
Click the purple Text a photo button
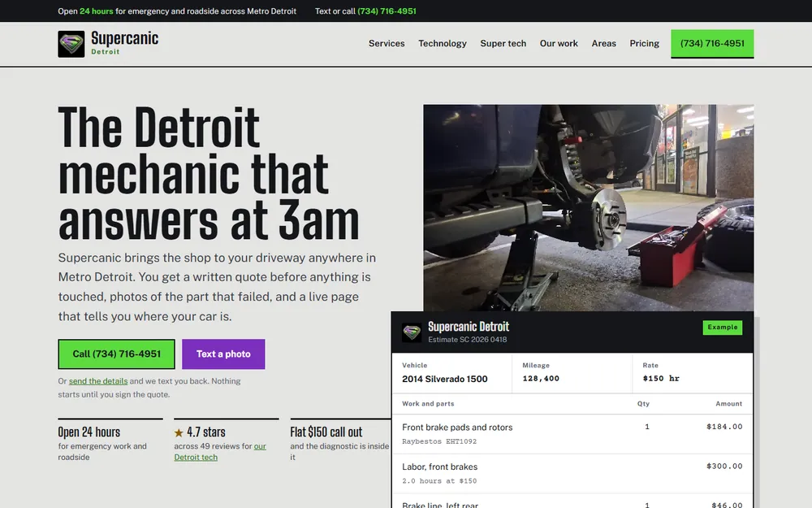click(223, 354)
